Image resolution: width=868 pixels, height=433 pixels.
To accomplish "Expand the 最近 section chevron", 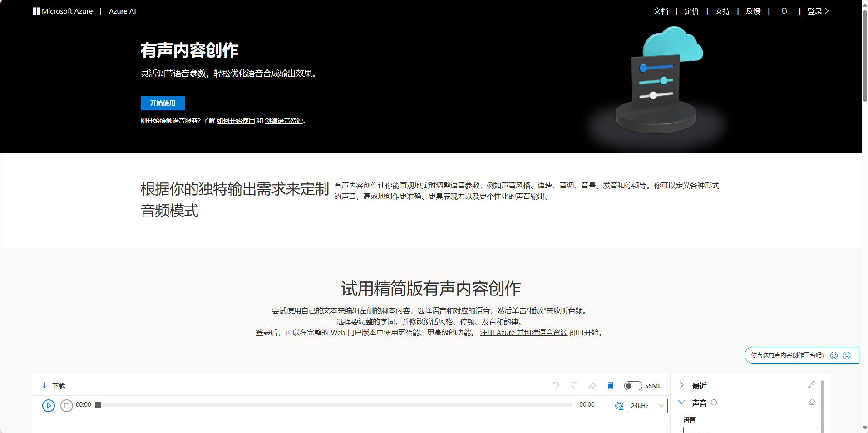I will coord(681,385).
